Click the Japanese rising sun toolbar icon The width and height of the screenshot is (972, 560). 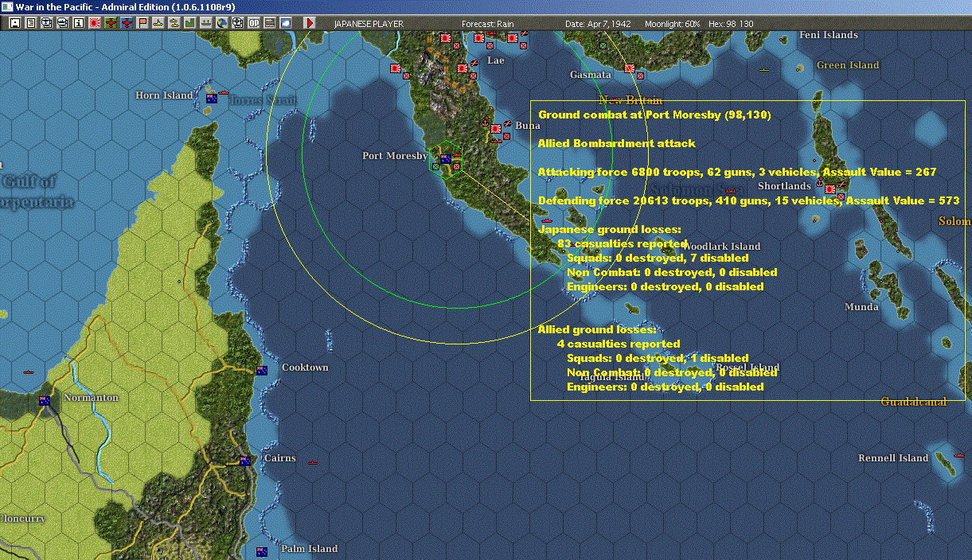point(95,23)
